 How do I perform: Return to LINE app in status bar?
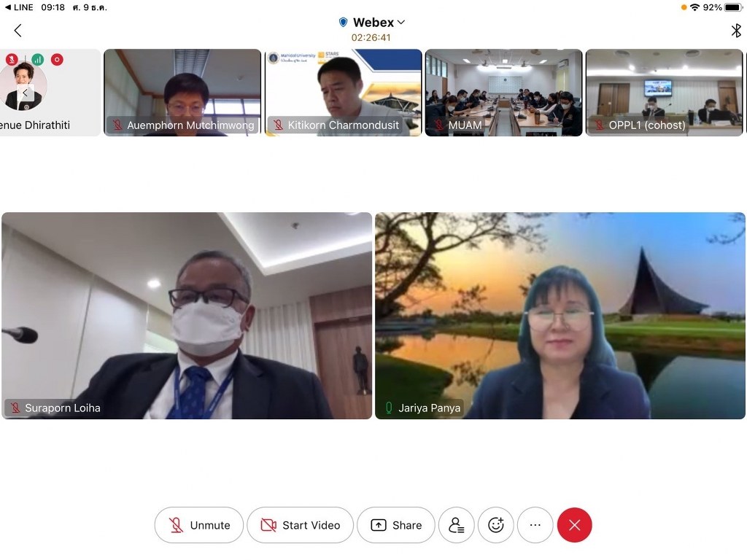pos(19,7)
